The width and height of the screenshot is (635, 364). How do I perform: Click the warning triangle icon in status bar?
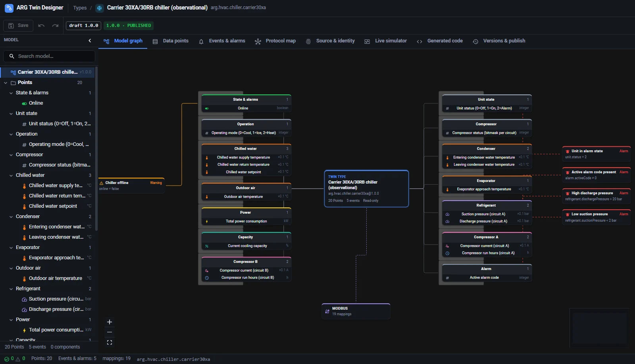tap(18, 359)
